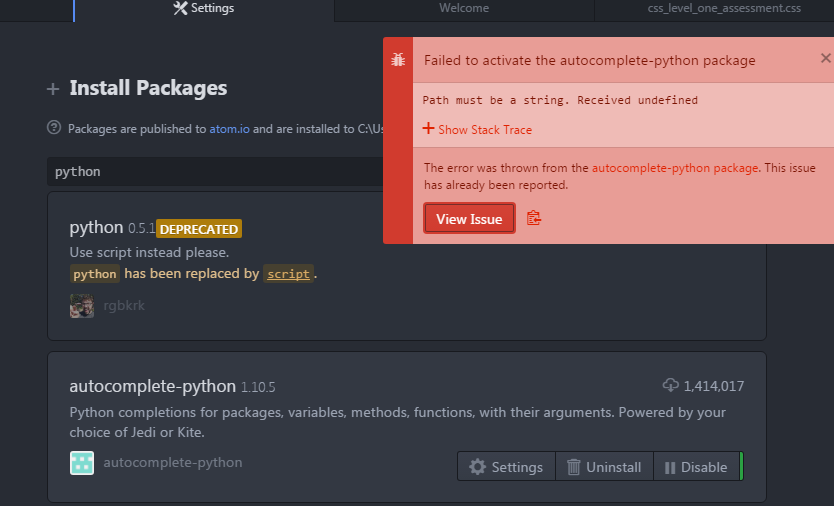The height and width of the screenshot is (506, 834).
Task: Click the bug icon on the error notification
Action: pos(398,60)
